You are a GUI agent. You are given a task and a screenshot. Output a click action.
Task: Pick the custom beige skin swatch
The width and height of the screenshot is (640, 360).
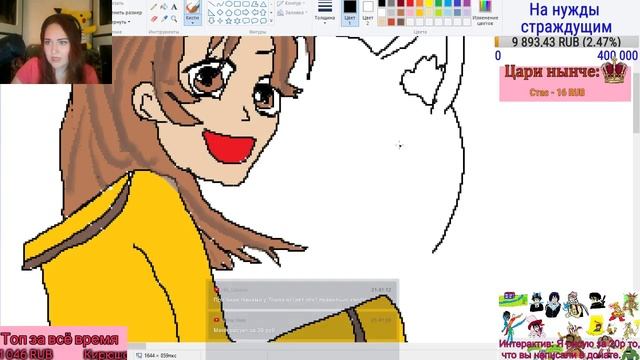(382, 22)
